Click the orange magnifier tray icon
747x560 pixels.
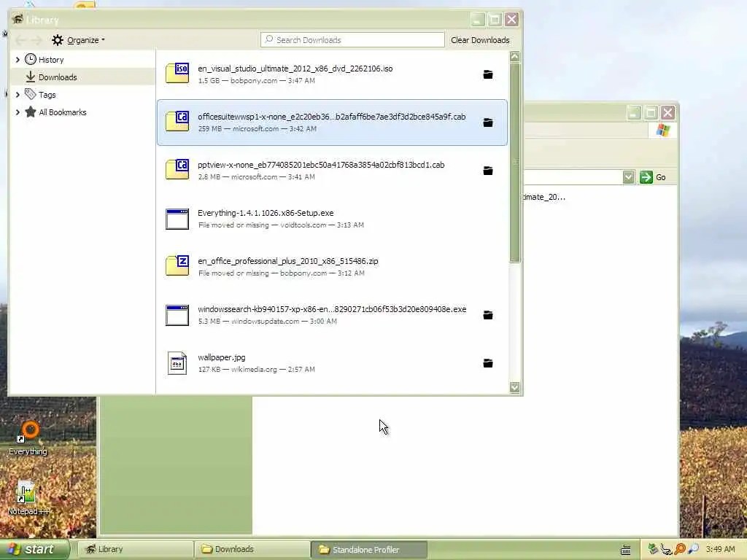click(680, 549)
